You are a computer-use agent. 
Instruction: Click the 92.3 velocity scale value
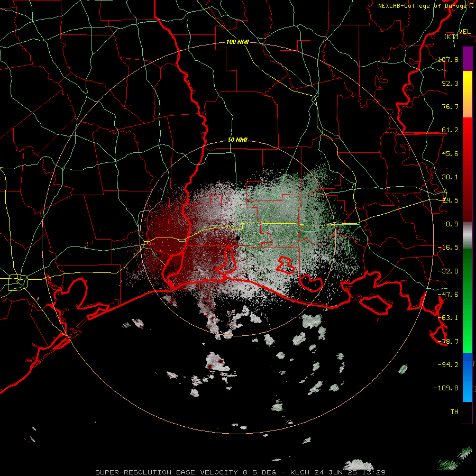click(x=450, y=83)
